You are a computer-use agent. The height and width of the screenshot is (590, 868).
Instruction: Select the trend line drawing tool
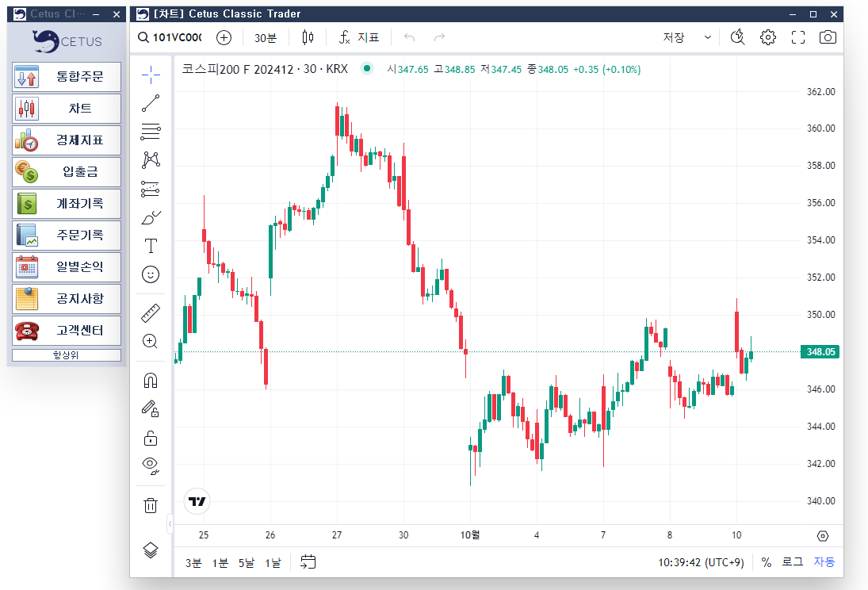(151, 103)
